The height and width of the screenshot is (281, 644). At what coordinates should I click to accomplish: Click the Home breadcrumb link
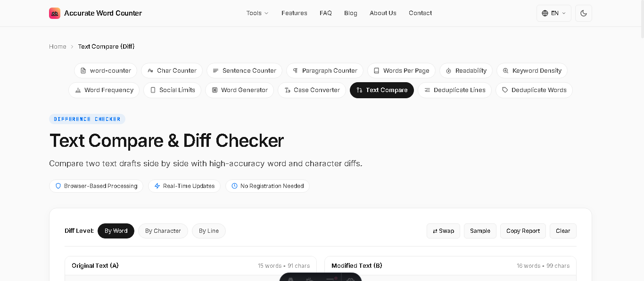pyautogui.click(x=58, y=46)
